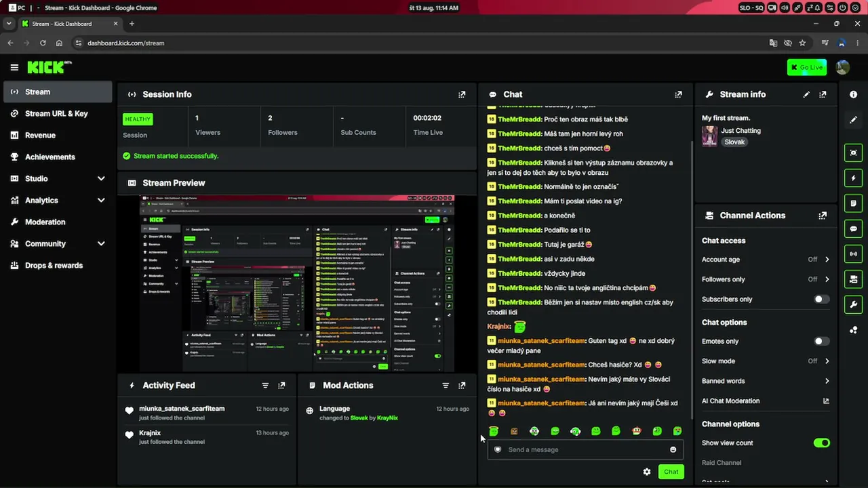868x488 pixels.
Task: Pop out the Stream info panel
Action: (x=823, y=94)
